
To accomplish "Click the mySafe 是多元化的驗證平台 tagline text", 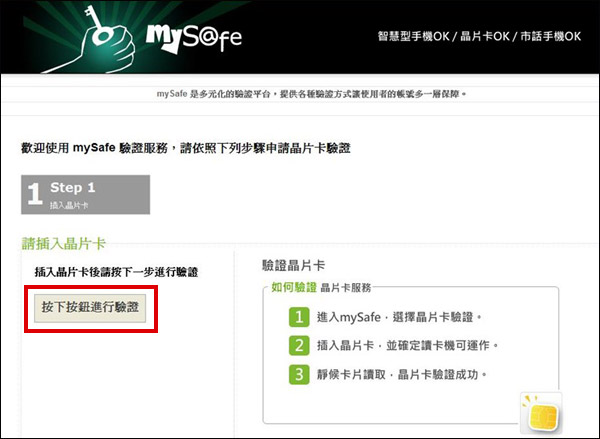I will click(311, 94).
